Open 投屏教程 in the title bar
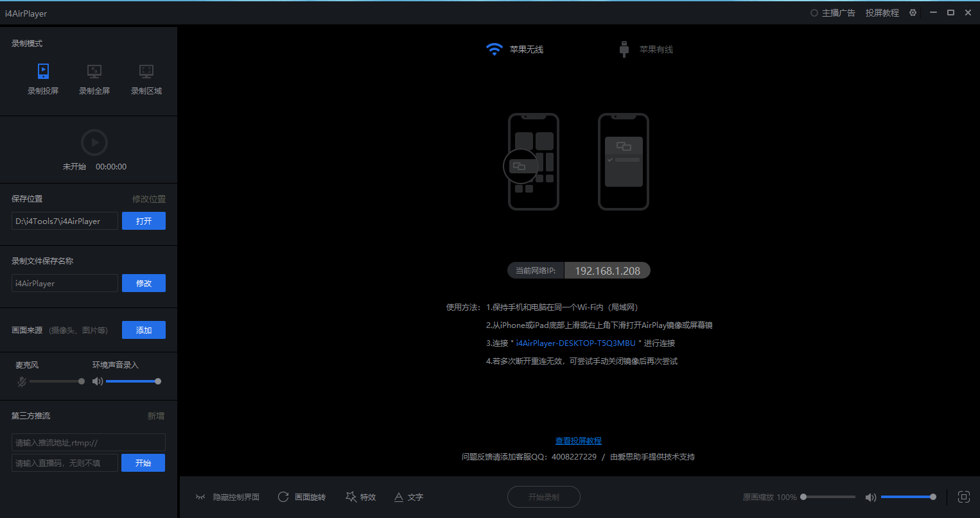980x518 pixels. [882, 13]
